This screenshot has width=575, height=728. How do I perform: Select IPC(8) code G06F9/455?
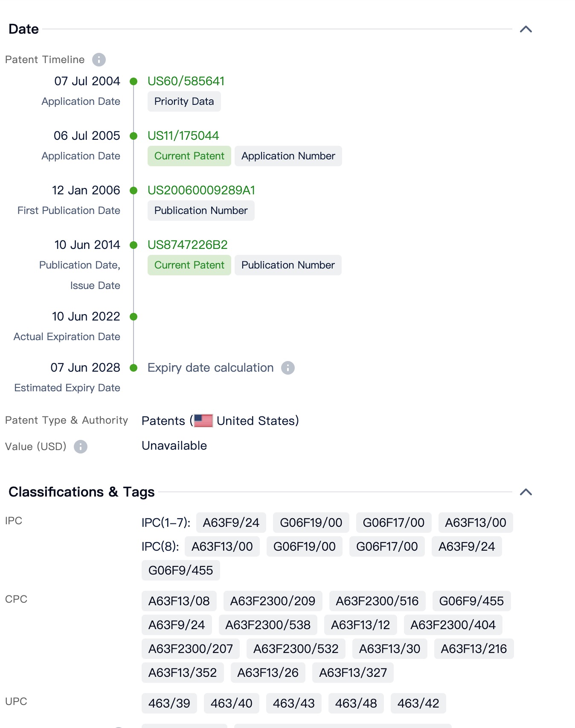pos(180,570)
